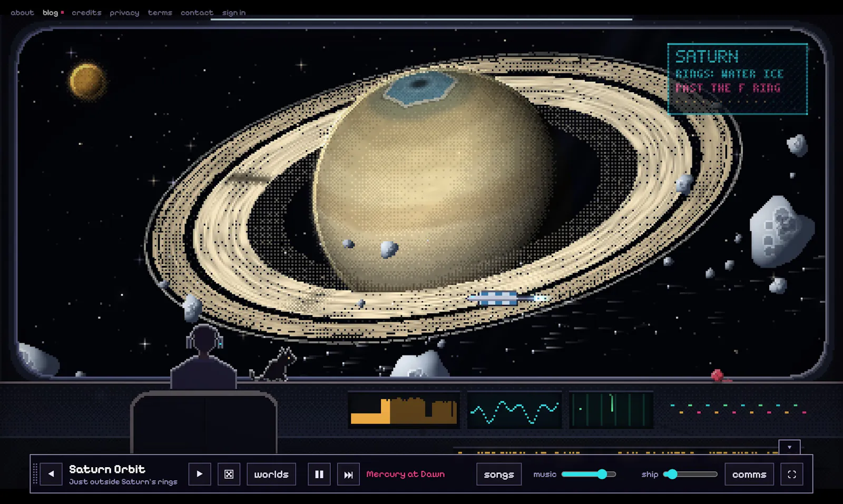Screen dimensions: 843x504
Task: Click the orange moon in top-left sky
Action: coord(87,81)
